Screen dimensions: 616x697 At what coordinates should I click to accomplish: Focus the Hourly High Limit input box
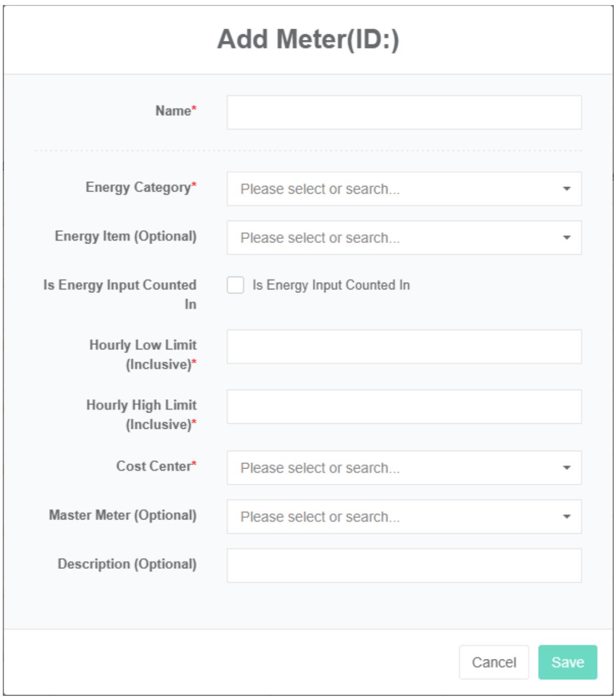404,407
